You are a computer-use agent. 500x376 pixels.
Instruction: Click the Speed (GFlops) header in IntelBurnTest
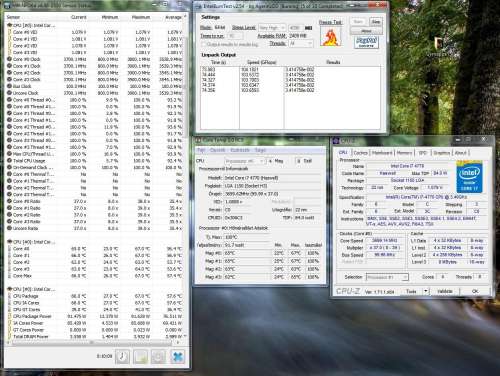[x=262, y=62]
